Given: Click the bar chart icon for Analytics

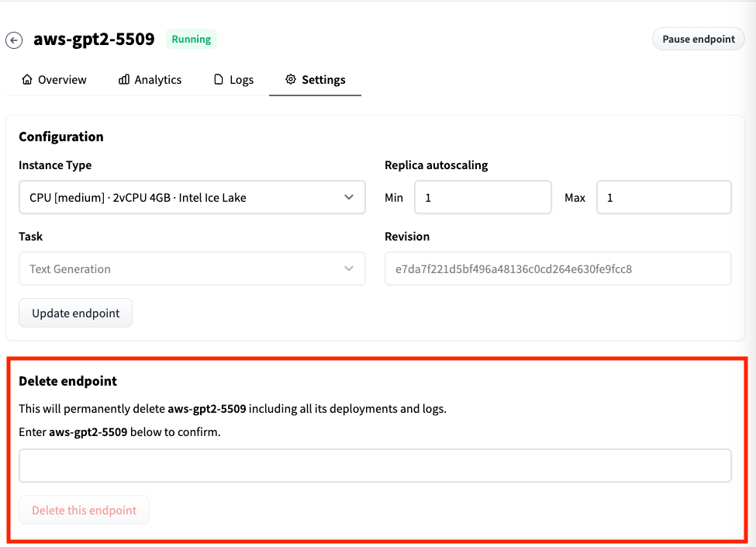Looking at the screenshot, I should (124, 80).
